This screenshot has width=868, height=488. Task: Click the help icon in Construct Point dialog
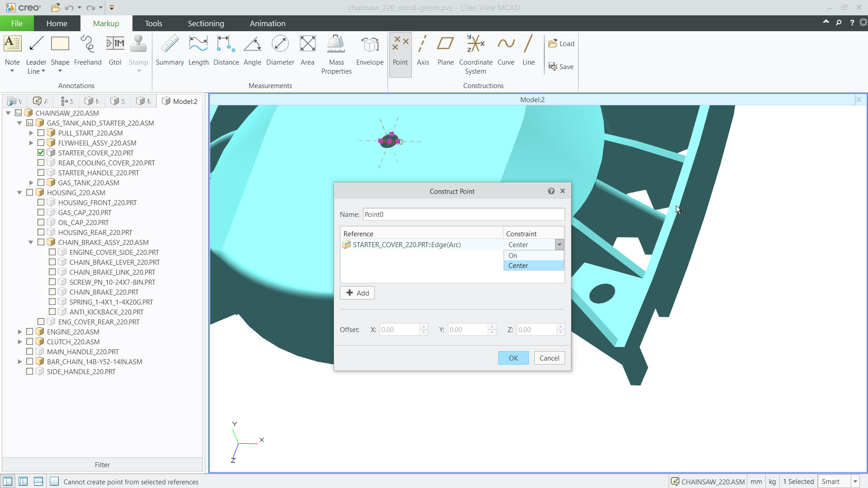551,191
